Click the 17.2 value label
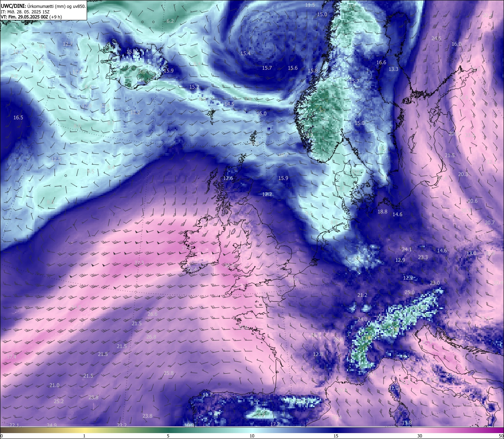 pos(275,424)
